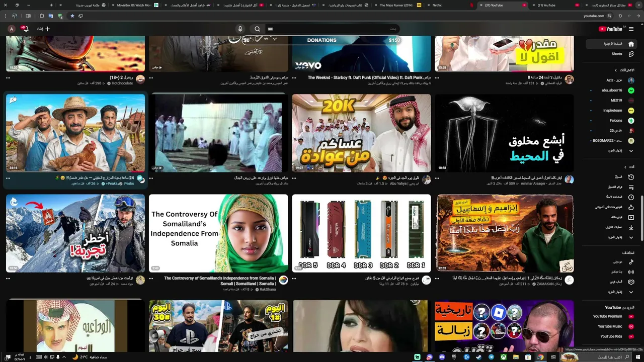Expand the Subscriptions section header arrow
Viewport: 644px width, 362px height.
tap(615, 70)
